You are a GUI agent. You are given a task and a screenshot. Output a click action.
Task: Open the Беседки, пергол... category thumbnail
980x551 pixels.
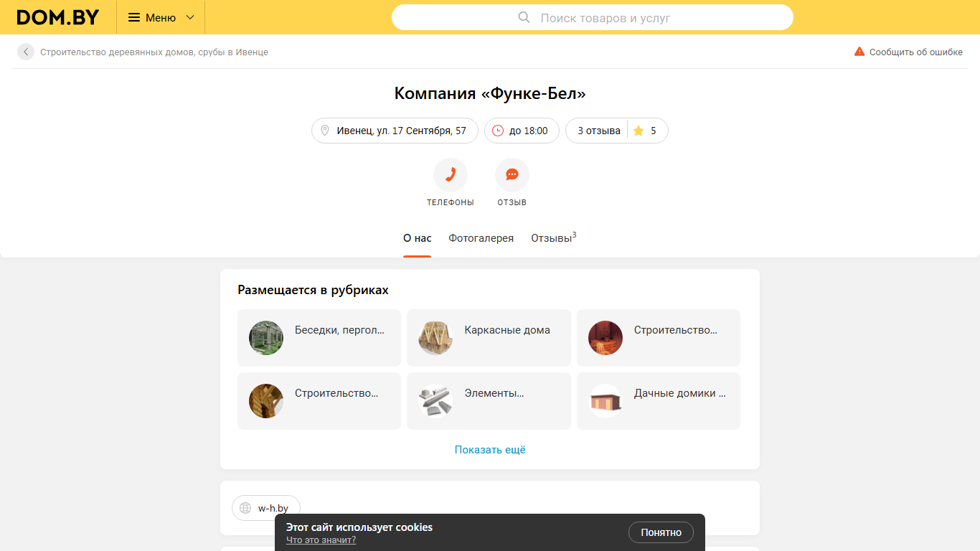click(266, 338)
